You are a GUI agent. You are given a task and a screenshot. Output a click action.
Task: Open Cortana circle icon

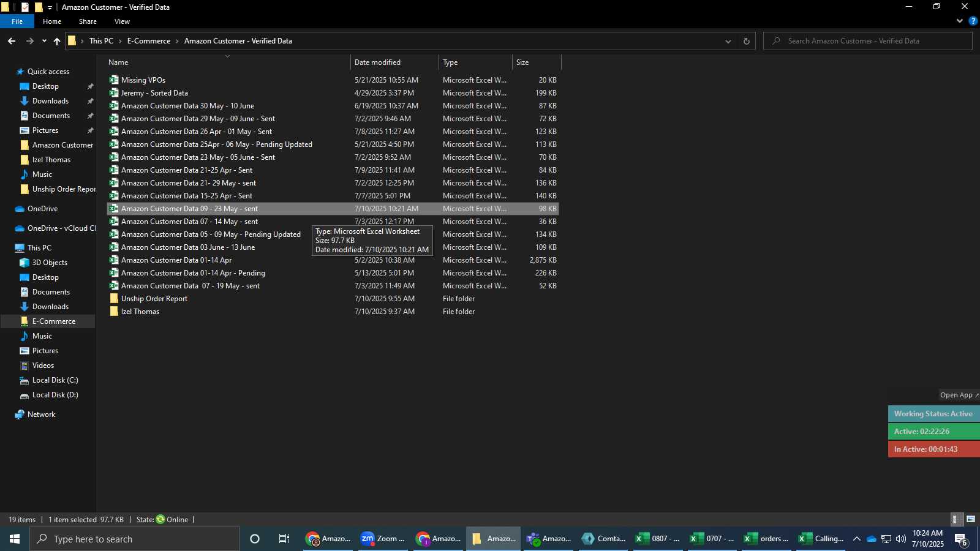coord(255,539)
